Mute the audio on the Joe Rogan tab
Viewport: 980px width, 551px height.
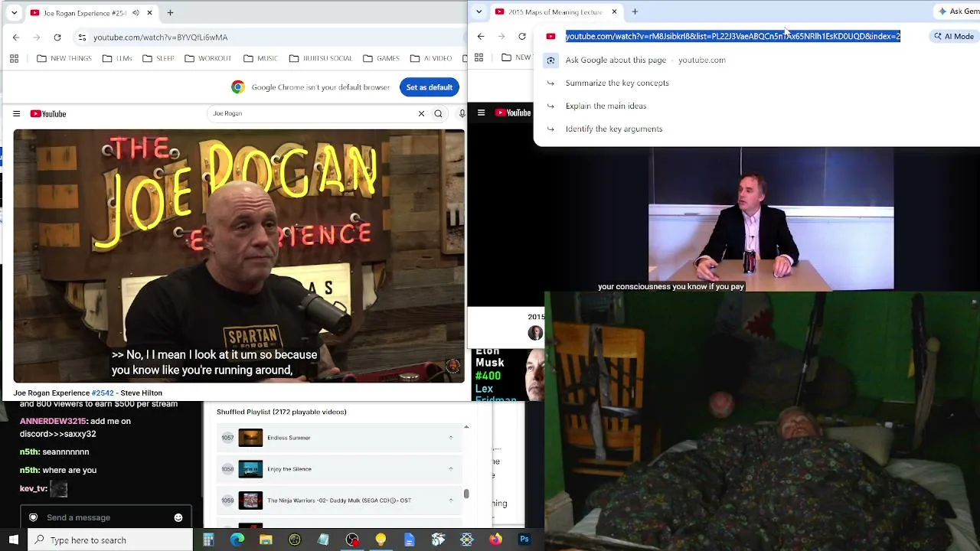136,13
